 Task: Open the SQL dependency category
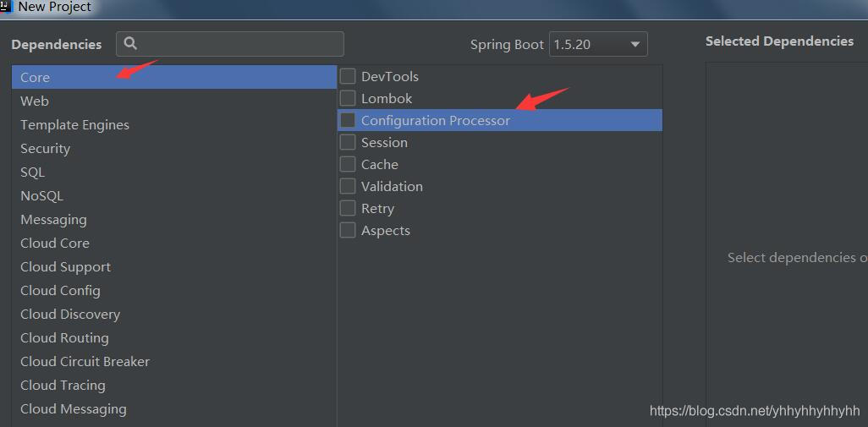(x=32, y=172)
